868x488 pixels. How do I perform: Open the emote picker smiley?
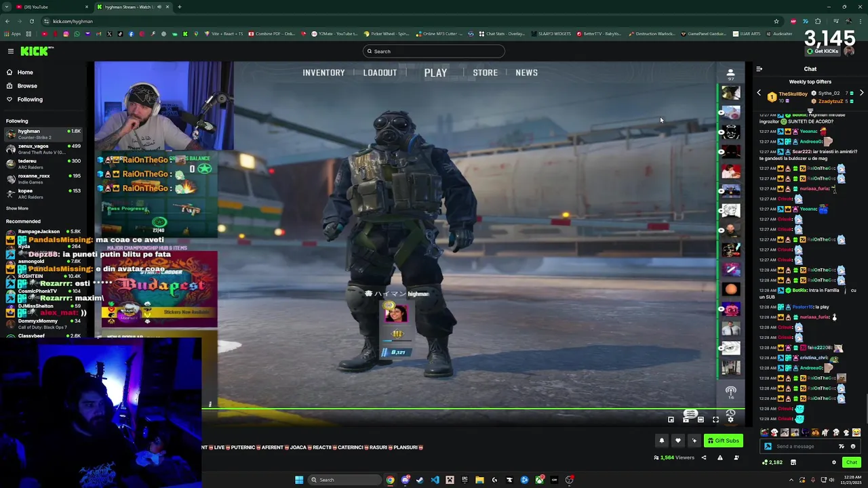[853, 446]
